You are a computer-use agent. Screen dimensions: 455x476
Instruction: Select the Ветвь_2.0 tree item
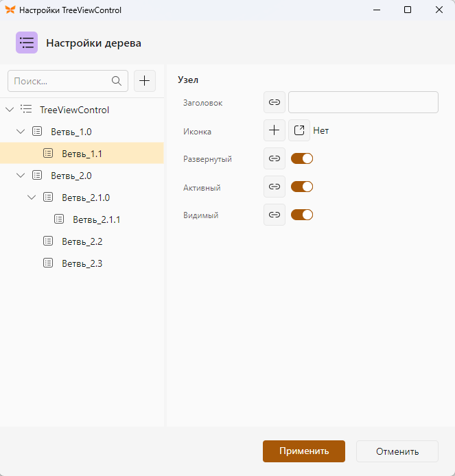pyautogui.click(x=82, y=176)
